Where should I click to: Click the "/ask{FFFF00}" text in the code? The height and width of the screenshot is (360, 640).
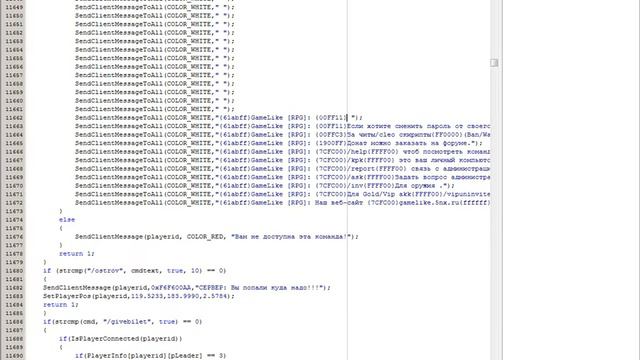click(x=370, y=178)
